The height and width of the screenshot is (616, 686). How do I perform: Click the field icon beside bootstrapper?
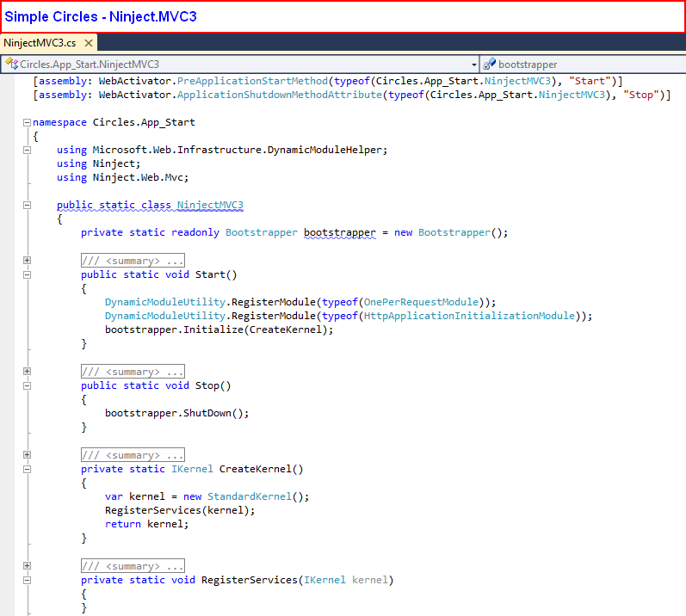[x=489, y=65]
